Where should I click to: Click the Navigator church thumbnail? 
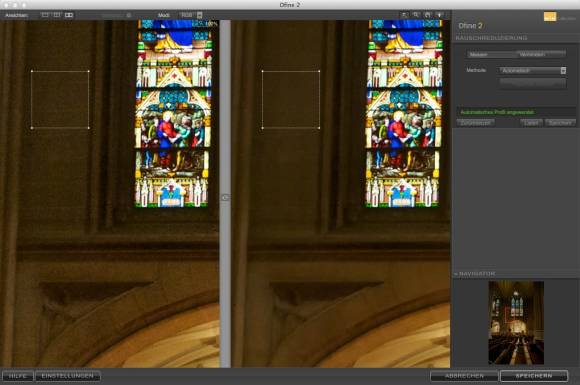coord(516,322)
